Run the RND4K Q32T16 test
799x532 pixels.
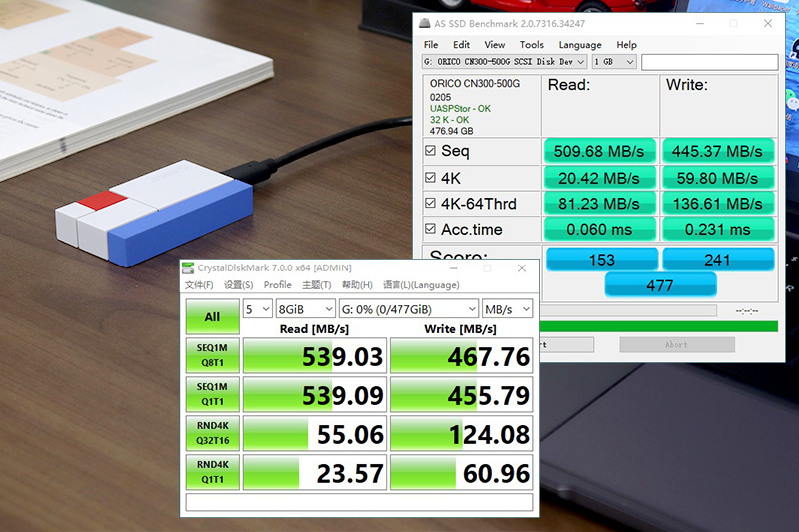[212, 433]
